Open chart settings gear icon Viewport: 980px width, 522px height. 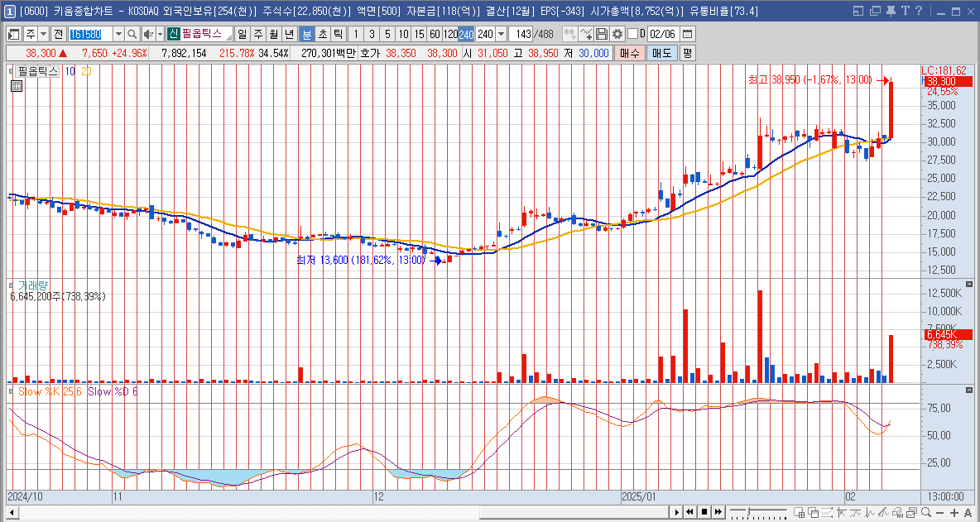617,34
